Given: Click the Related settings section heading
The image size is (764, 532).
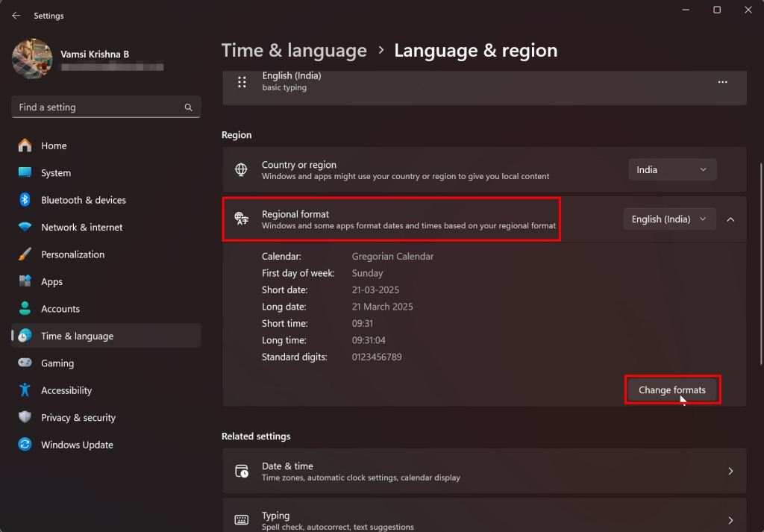Looking at the screenshot, I should [256, 436].
